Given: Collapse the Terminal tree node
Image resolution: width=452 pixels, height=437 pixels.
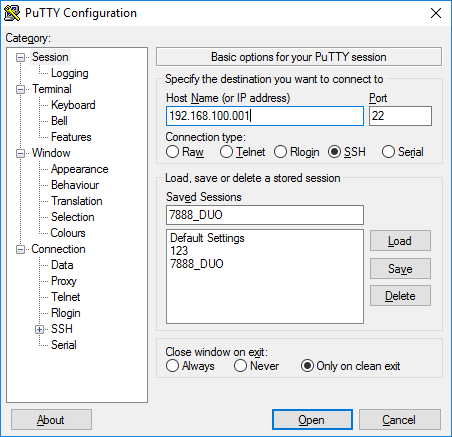Looking at the screenshot, I should (20, 89).
